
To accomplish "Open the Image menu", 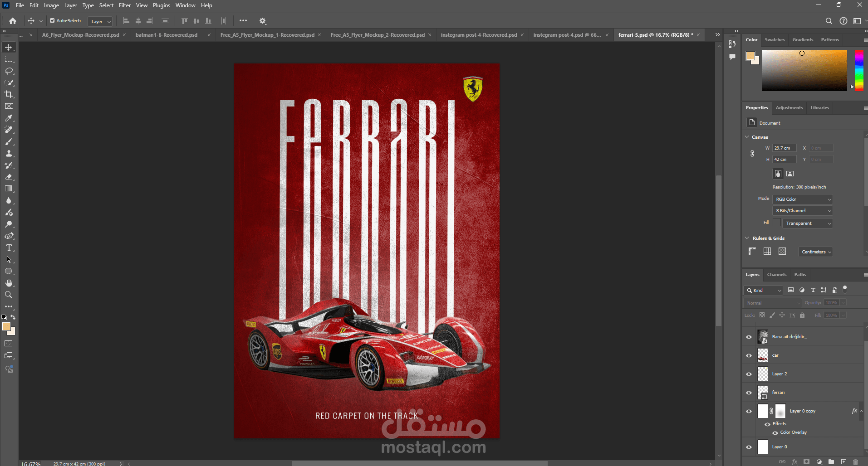I will coord(51,5).
